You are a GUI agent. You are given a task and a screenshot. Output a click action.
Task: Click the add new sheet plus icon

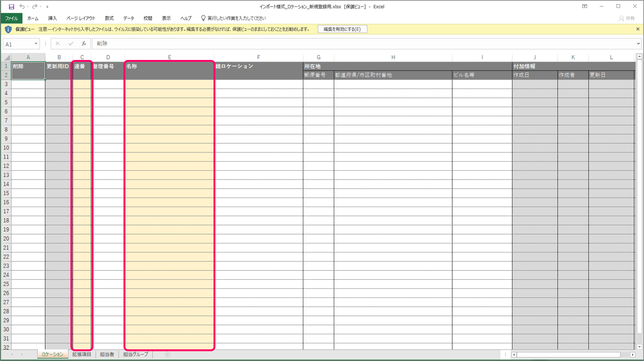point(168,354)
